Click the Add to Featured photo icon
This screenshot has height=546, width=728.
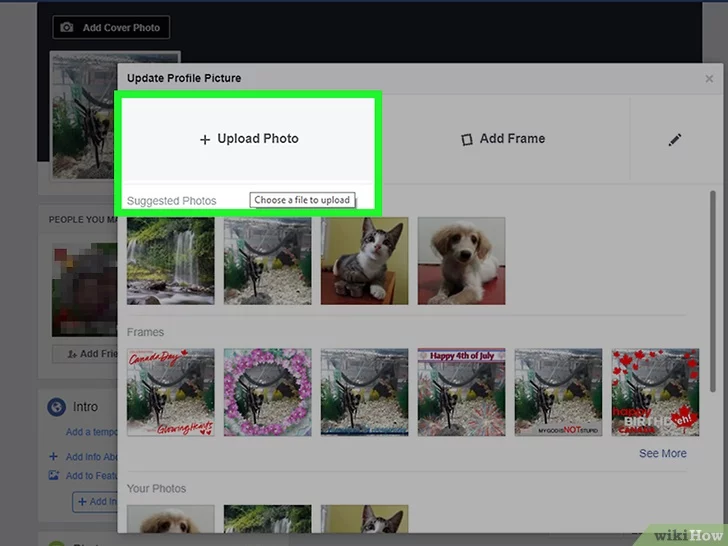54,475
